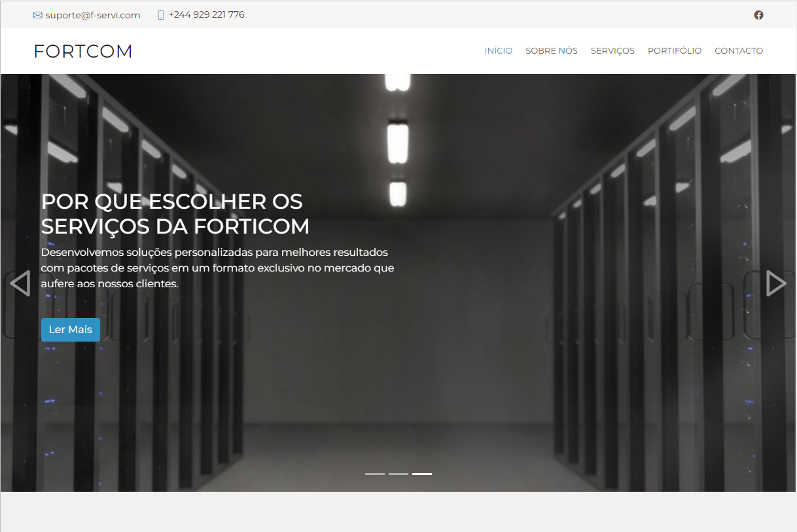Click the 'Desenvolvemos soluções personalizadas' paragraph
797x532 pixels.
coord(217,268)
